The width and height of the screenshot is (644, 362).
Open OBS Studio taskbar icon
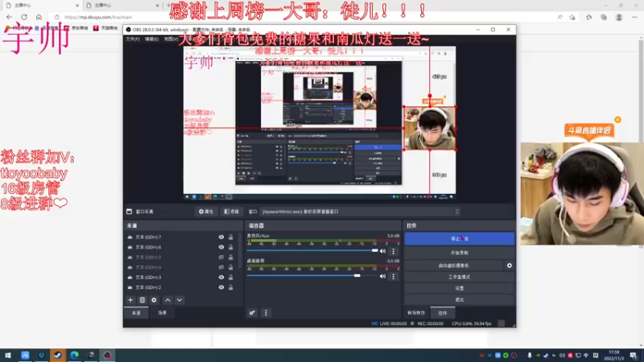point(107,355)
